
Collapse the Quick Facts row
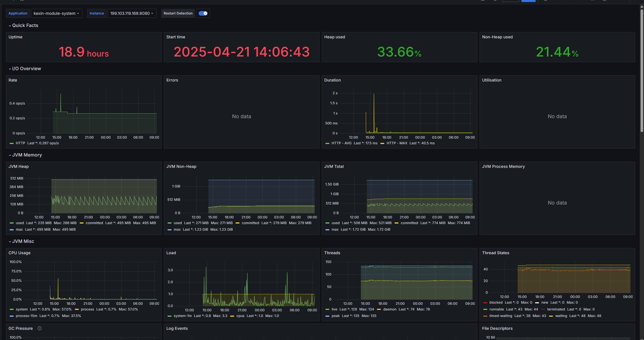(23, 25)
